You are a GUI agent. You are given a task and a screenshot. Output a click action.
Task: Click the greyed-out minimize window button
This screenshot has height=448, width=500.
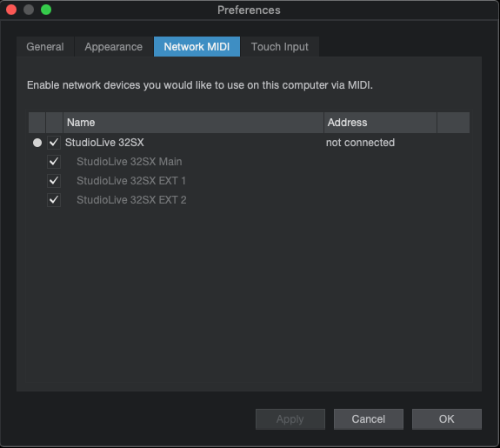29,10
